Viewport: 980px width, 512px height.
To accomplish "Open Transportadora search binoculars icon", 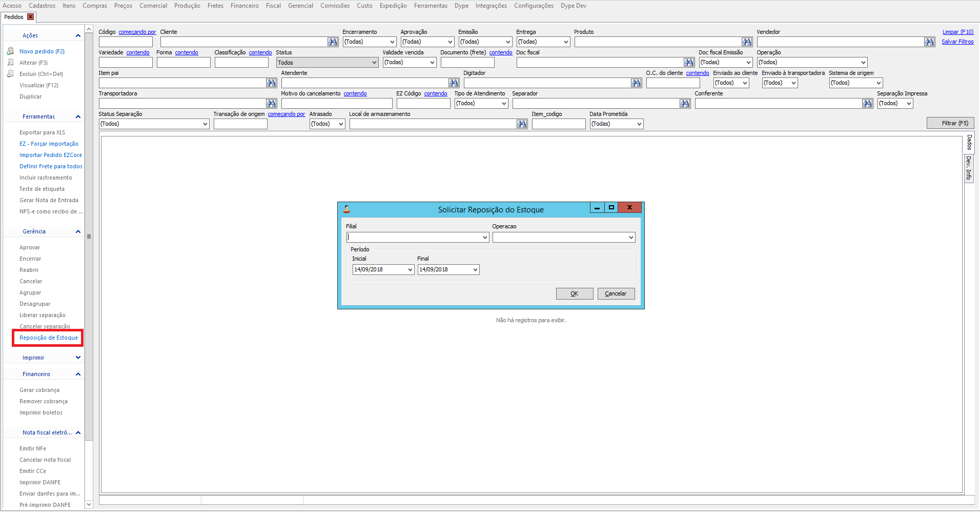I will 271,104.
